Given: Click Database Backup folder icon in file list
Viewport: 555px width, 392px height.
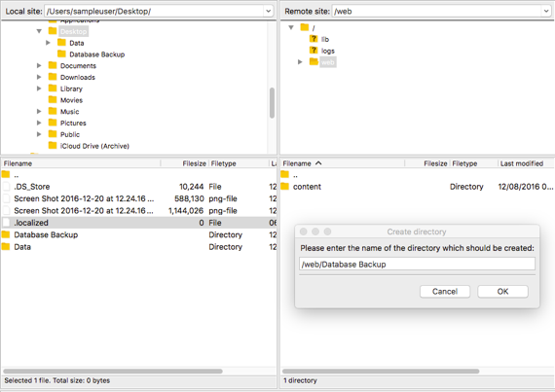Looking at the screenshot, I should 6,234.
